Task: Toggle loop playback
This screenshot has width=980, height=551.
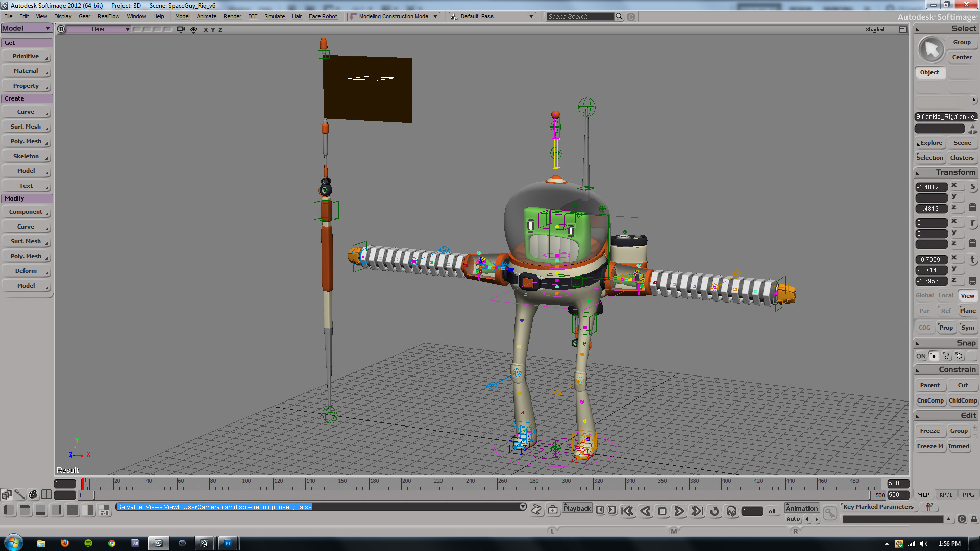Action: click(x=715, y=511)
